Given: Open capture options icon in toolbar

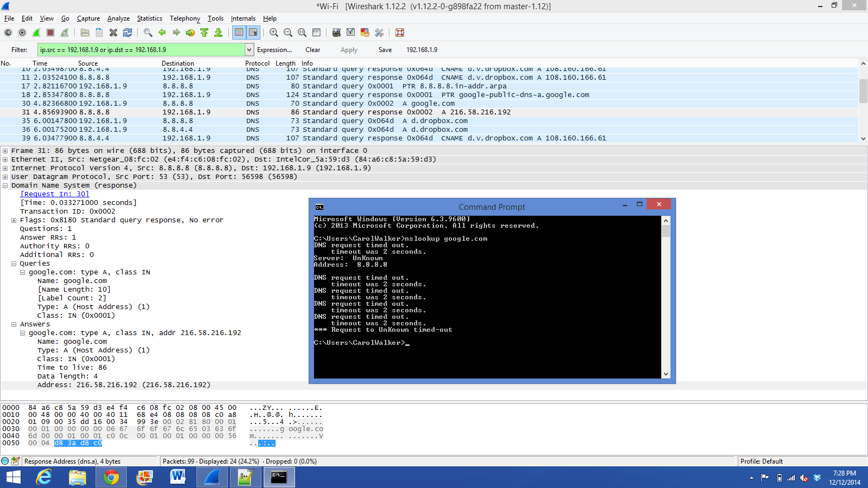Looking at the screenshot, I should coord(22,33).
